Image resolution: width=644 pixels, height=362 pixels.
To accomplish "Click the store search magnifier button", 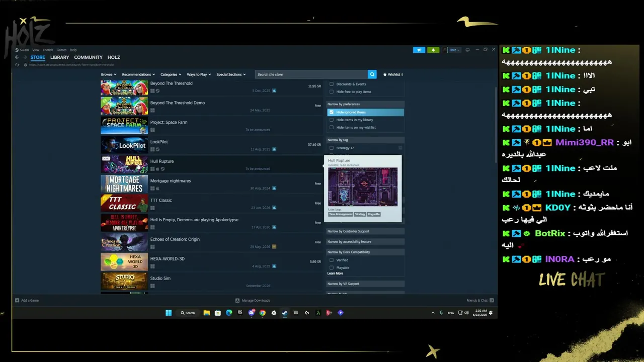I will tap(372, 74).
